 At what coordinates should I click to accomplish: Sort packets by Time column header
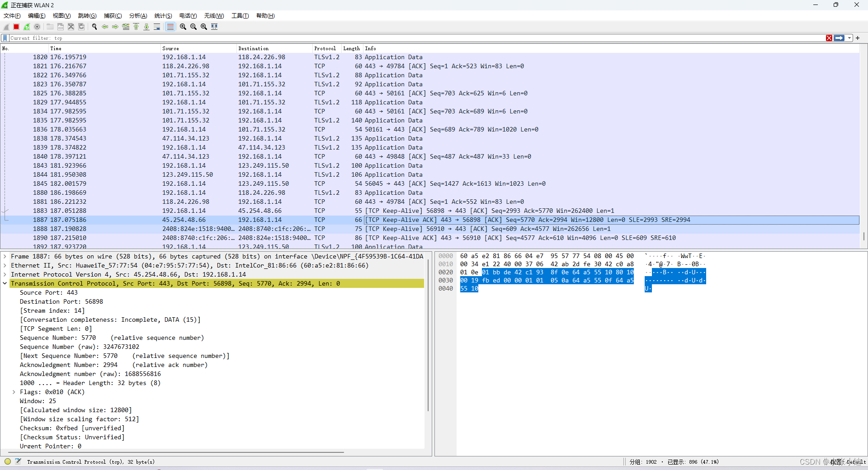click(104, 48)
